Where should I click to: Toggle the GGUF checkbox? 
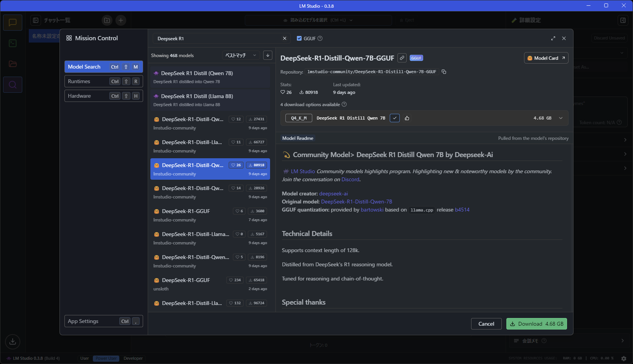tap(299, 38)
